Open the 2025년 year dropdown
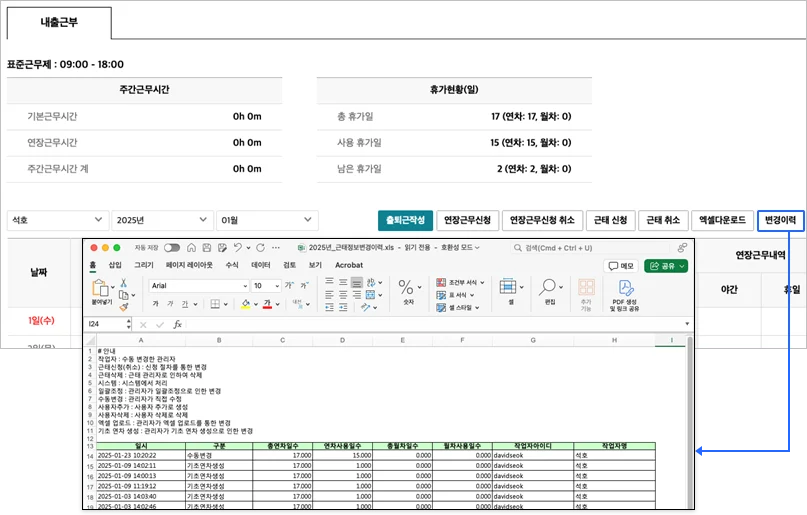The height and width of the screenshot is (515, 807). click(162, 220)
